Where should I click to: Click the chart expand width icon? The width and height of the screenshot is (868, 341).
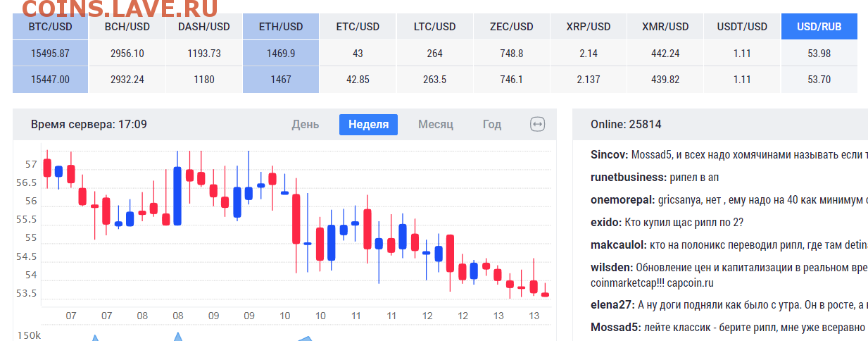tap(537, 125)
